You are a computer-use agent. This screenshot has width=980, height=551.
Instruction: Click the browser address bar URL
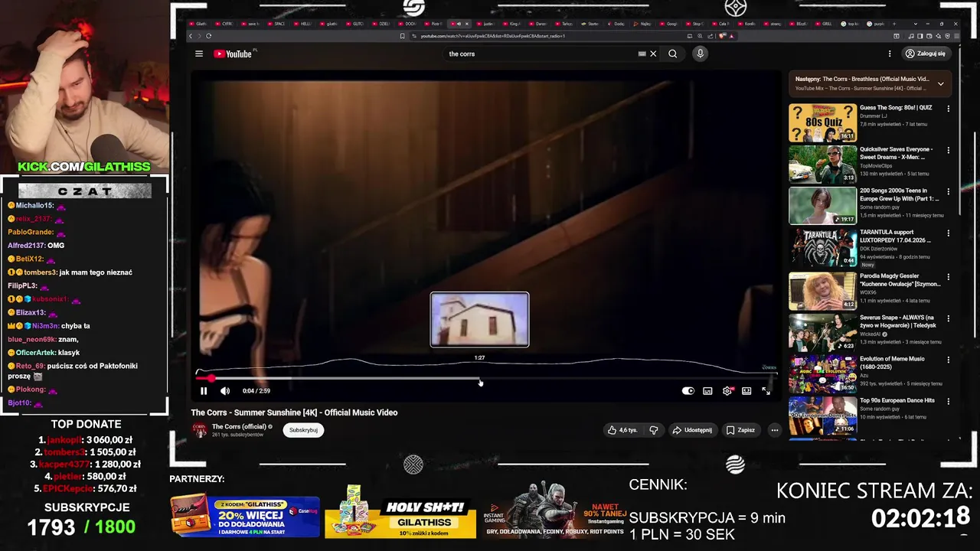pyautogui.click(x=492, y=36)
